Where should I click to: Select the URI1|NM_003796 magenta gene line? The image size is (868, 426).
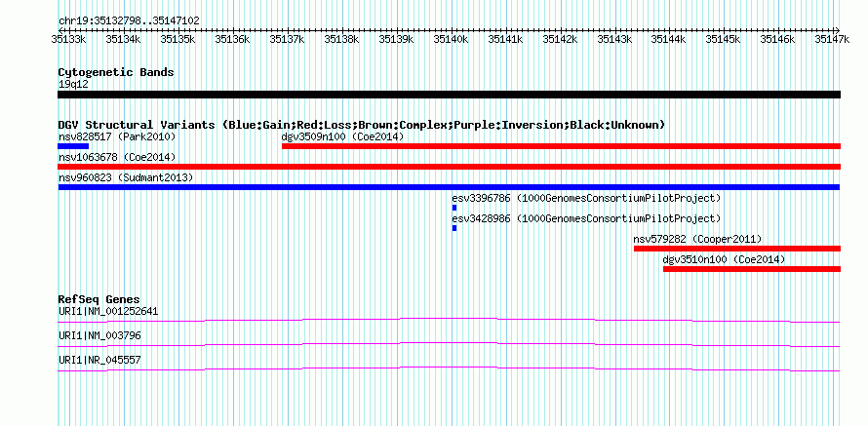click(449, 345)
